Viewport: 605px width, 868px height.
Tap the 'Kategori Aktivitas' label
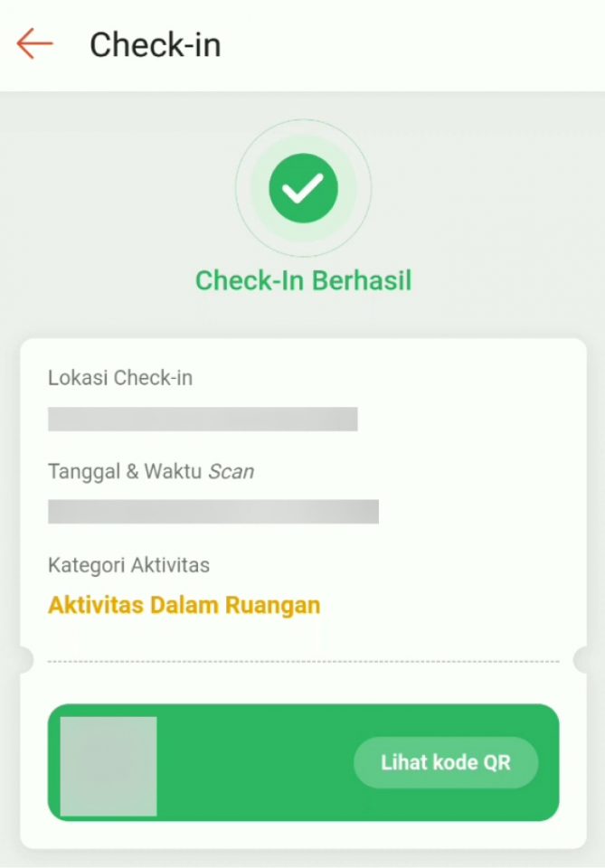point(128,564)
